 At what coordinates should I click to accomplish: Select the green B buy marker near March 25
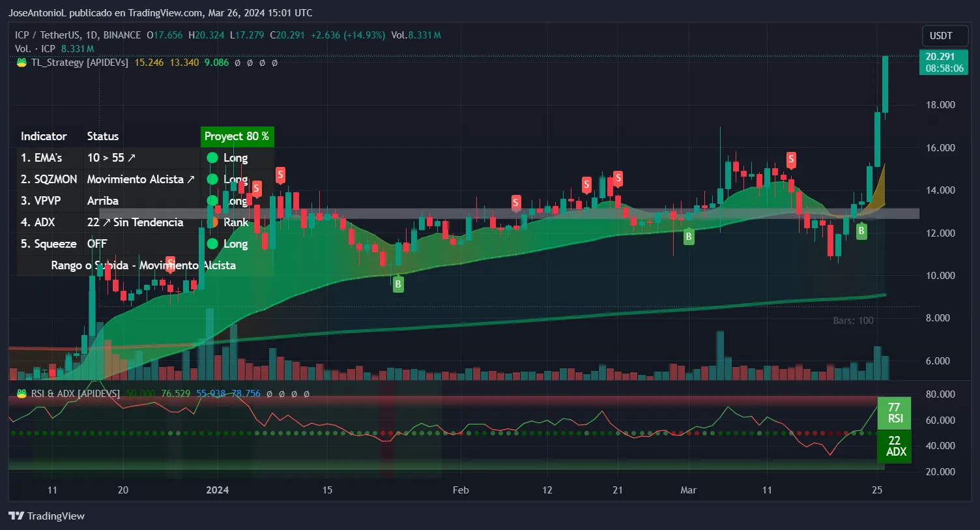(861, 231)
